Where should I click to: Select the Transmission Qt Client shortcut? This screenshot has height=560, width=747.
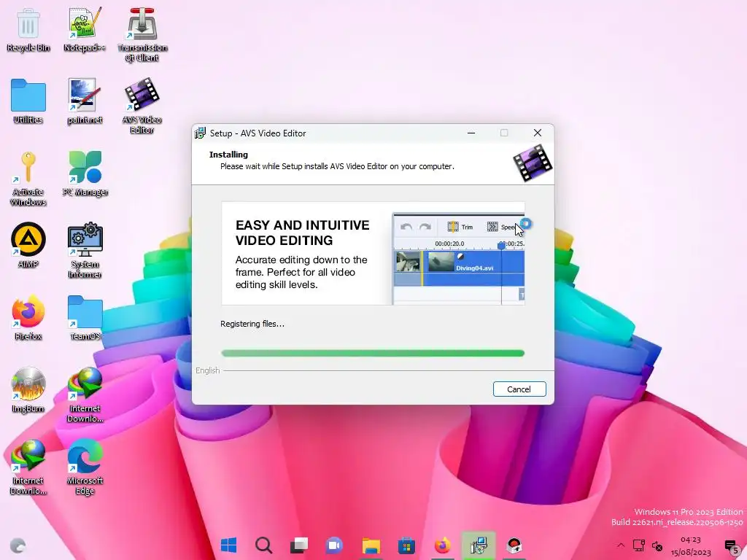pyautogui.click(x=142, y=35)
